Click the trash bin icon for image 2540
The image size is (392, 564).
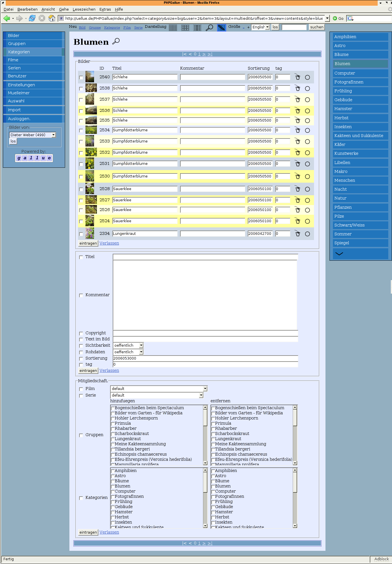[298, 77]
